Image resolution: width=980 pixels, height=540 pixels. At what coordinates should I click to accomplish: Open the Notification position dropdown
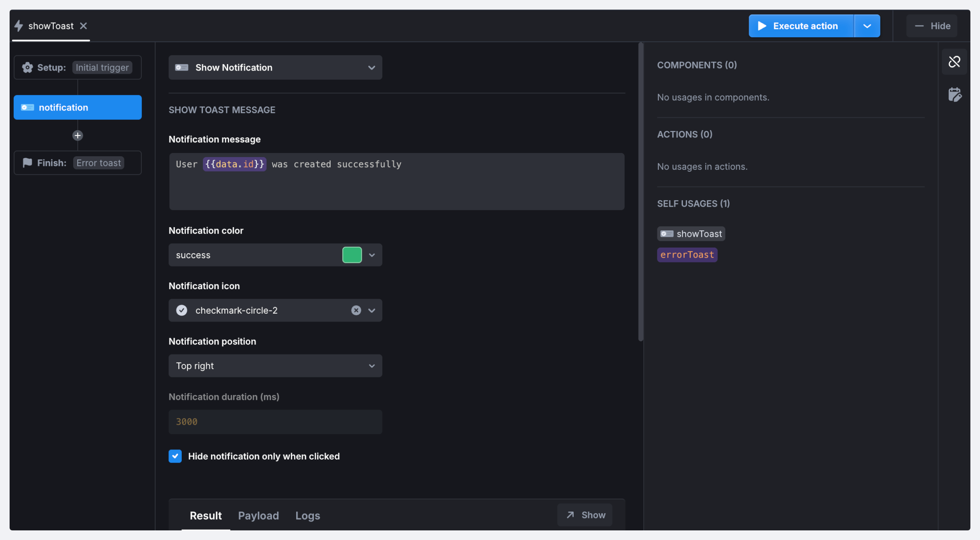(x=275, y=365)
